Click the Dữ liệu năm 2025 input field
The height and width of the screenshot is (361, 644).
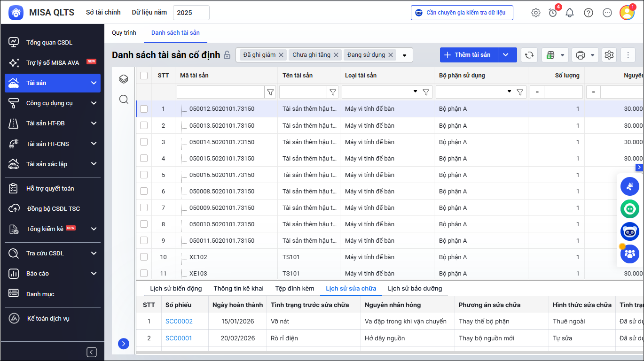(191, 13)
